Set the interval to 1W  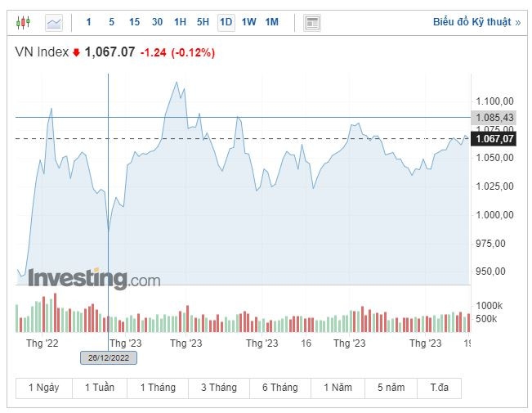pos(249,22)
